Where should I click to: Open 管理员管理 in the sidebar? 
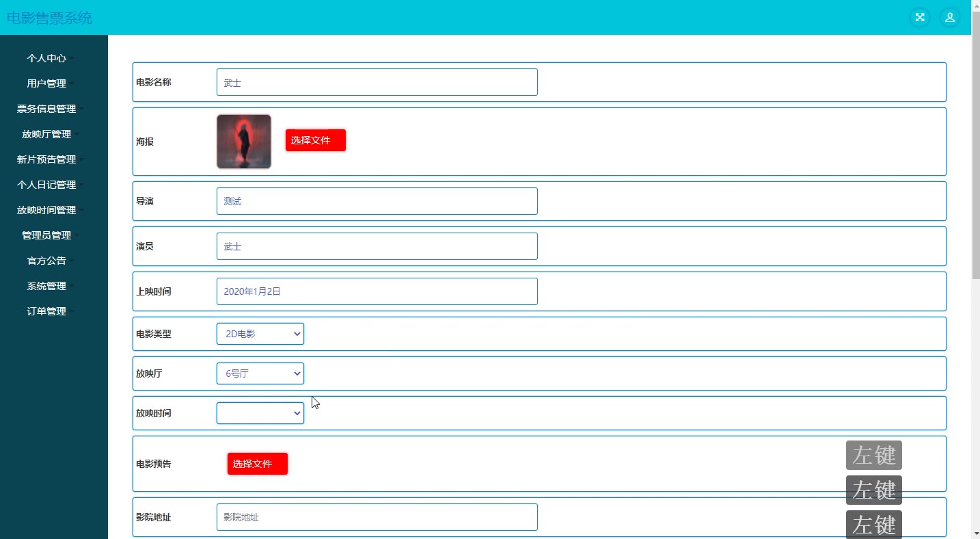[x=50, y=235]
